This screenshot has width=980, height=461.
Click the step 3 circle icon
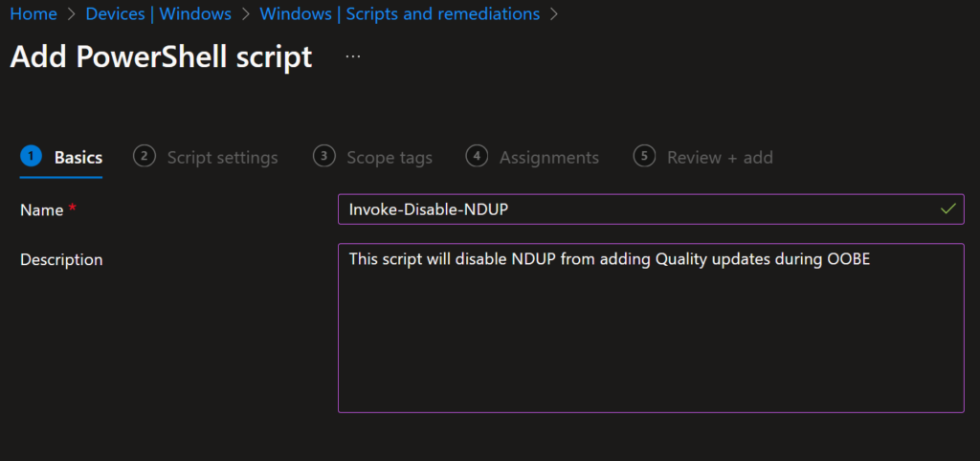coord(323,156)
